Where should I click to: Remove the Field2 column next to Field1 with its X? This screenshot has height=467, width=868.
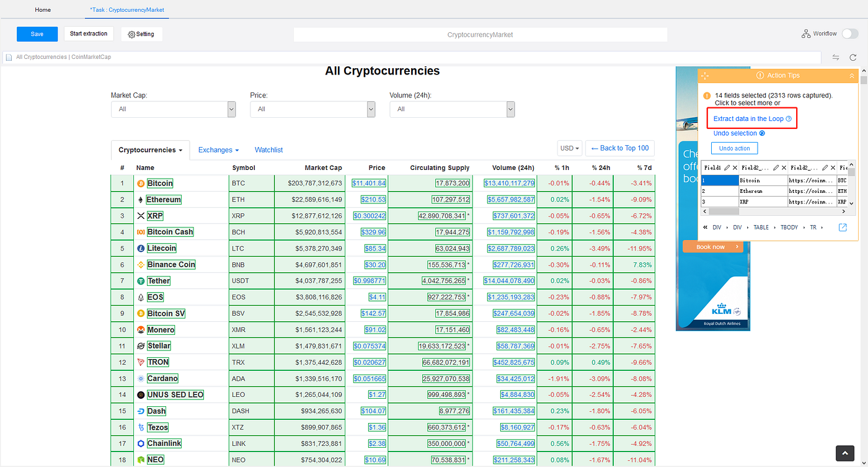[784, 167]
